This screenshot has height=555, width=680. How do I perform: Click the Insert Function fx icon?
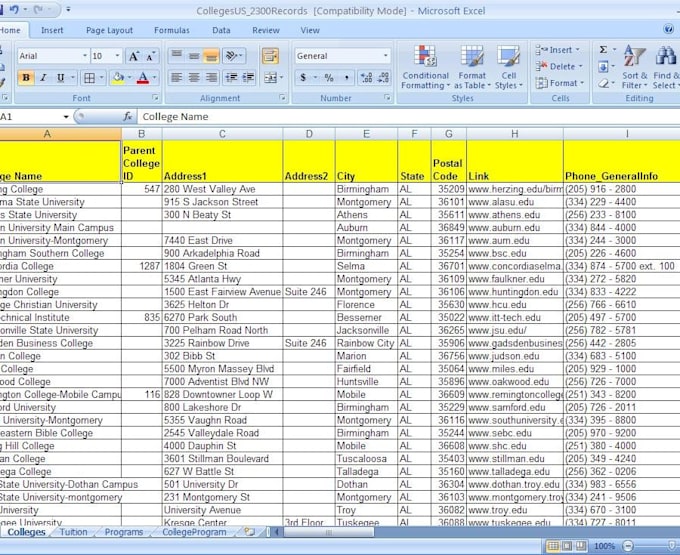[x=128, y=117]
